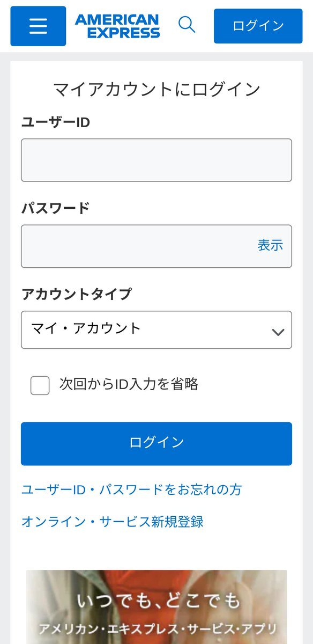313x644 pixels.
Task: Open ユーザーID・パスワードをお忘れの方 link
Action: click(x=131, y=489)
